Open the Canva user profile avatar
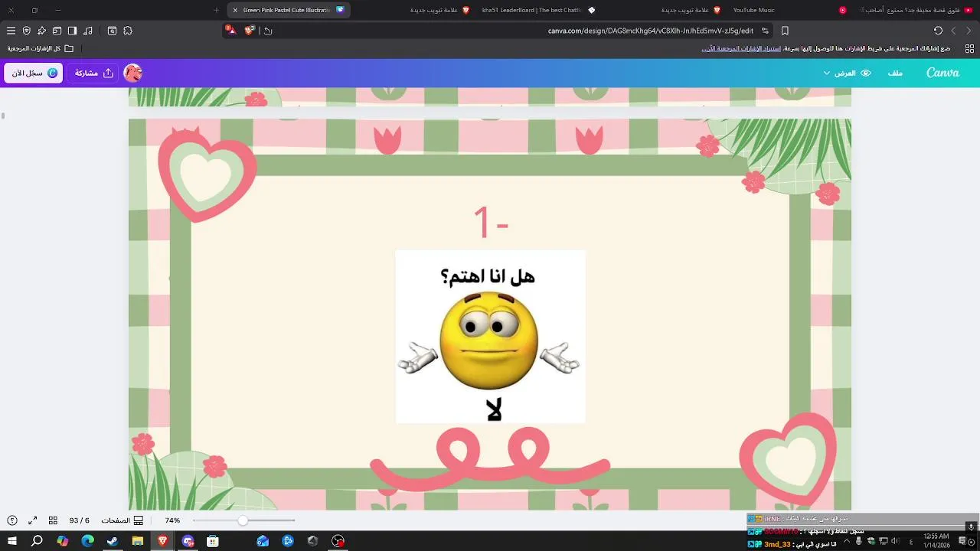 (x=133, y=73)
